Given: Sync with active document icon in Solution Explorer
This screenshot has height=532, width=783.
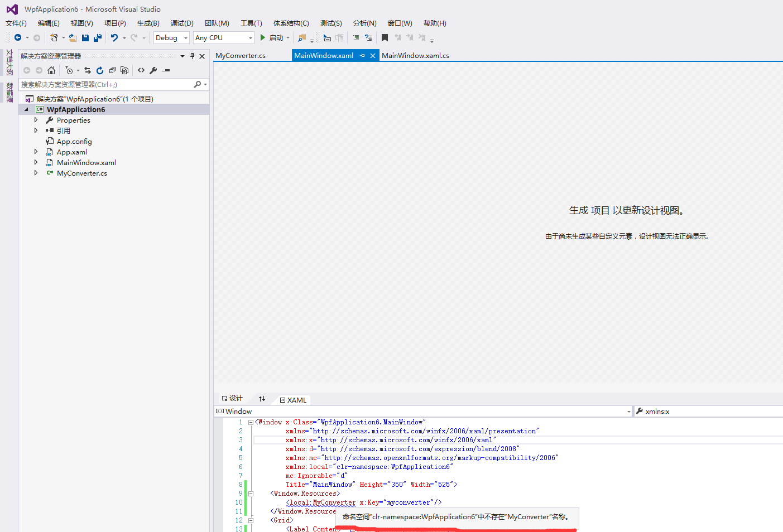Looking at the screenshot, I should pos(88,70).
